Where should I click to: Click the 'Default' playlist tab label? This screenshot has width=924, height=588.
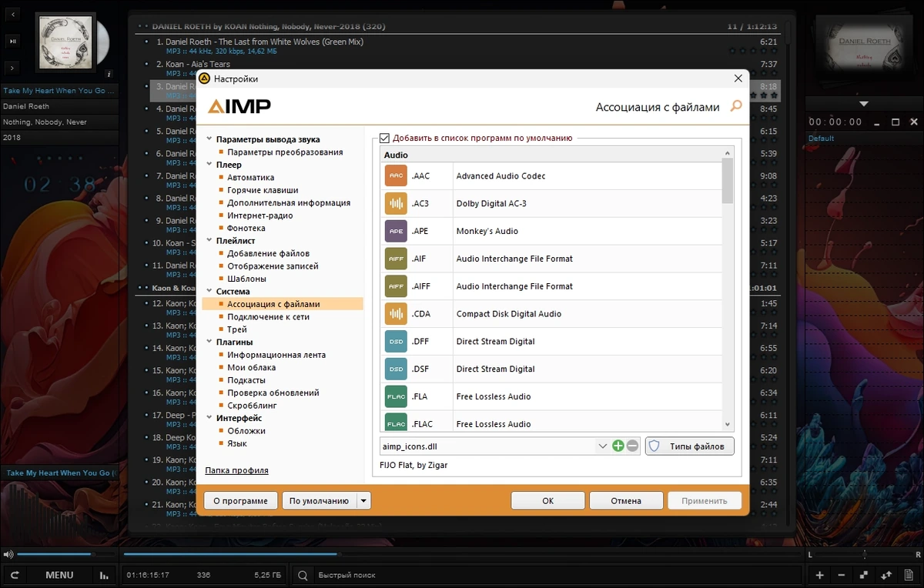click(821, 139)
